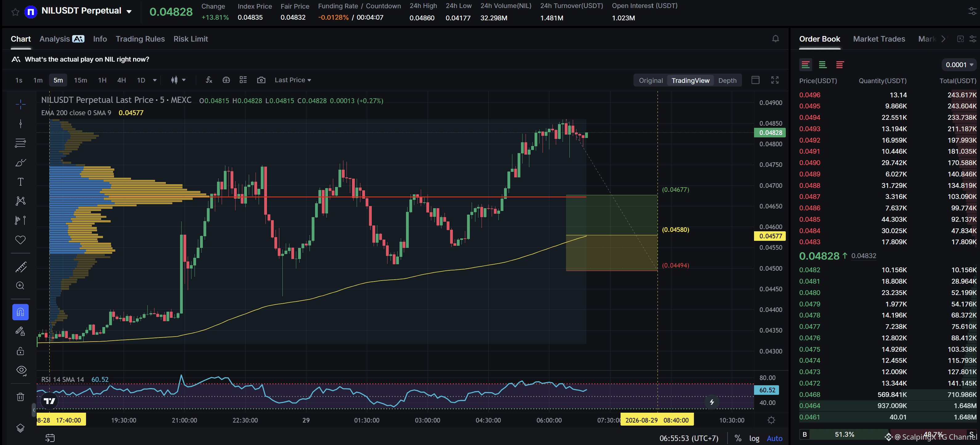The height and width of the screenshot is (445, 980).
Task: Click the lightning quick-trade button
Action: tap(712, 402)
